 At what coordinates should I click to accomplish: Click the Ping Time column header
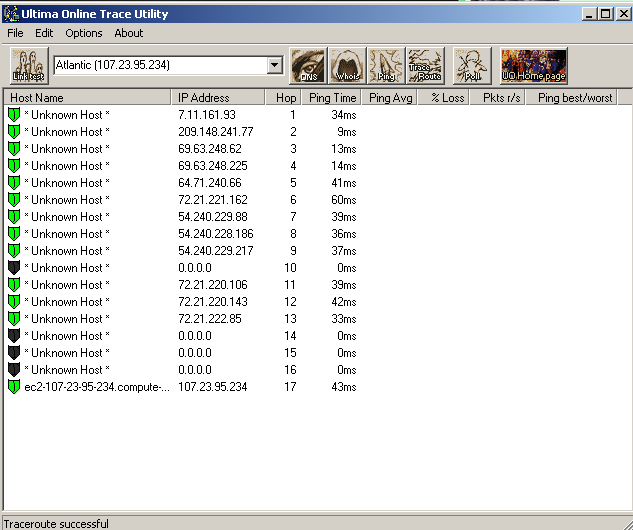[x=331, y=98]
